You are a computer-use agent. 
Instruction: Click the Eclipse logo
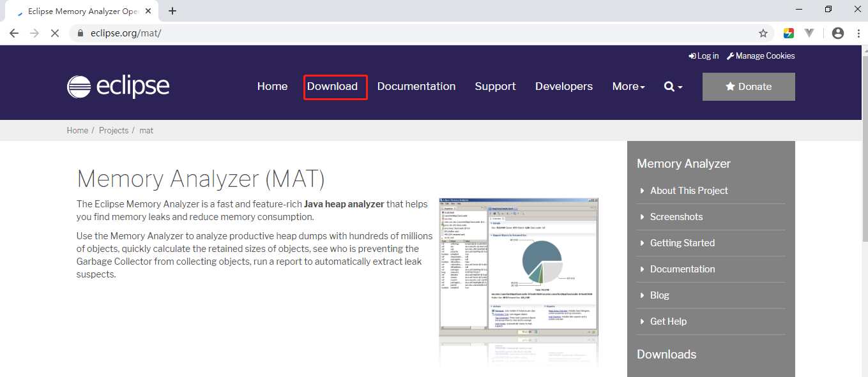(x=118, y=86)
